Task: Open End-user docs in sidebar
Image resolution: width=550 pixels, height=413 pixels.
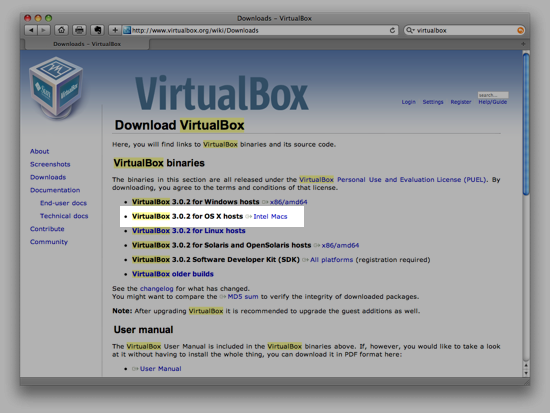Action: point(63,203)
